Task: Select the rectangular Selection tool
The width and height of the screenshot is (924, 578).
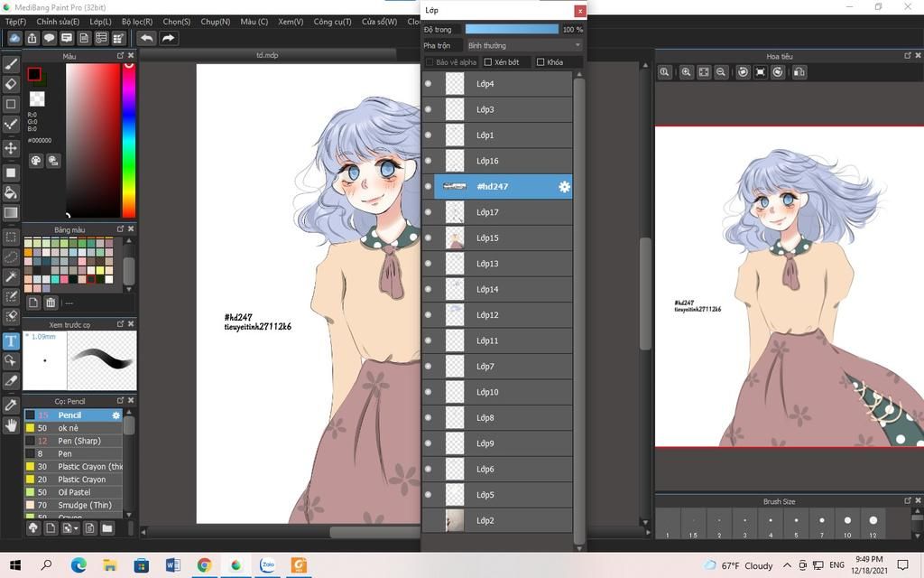Action: click(11, 238)
